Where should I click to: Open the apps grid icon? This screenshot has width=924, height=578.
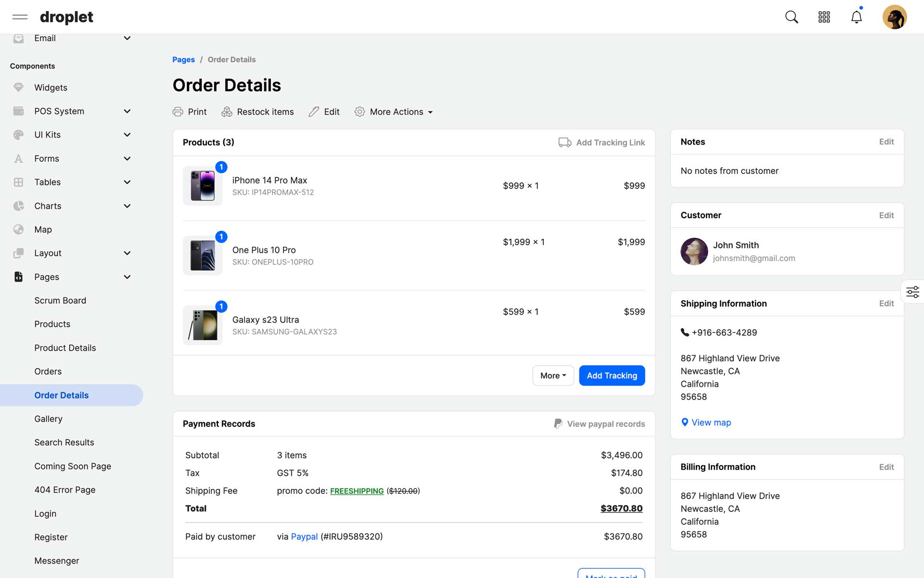824,17
